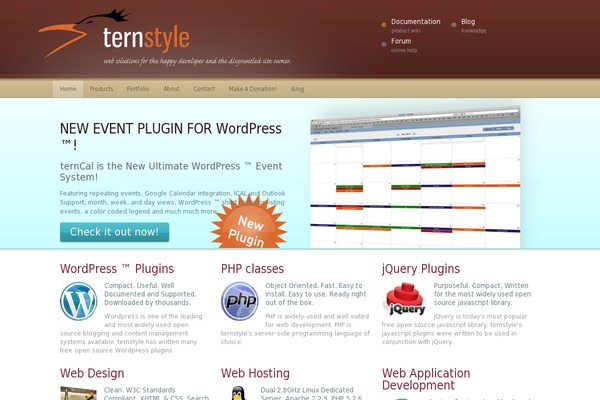Click the ternCal Ultimate WordPress Event System subtitle
The height and width of the screenshot is (400, 600).
(171, 171)
